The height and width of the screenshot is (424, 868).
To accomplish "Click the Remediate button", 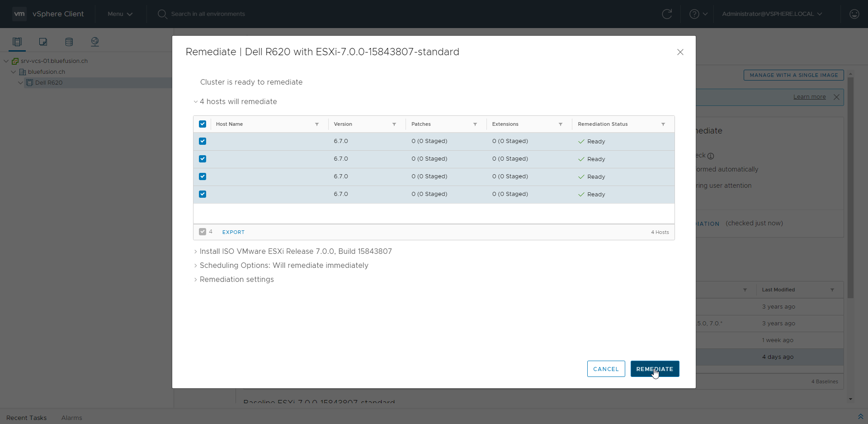I will (654, 369).
